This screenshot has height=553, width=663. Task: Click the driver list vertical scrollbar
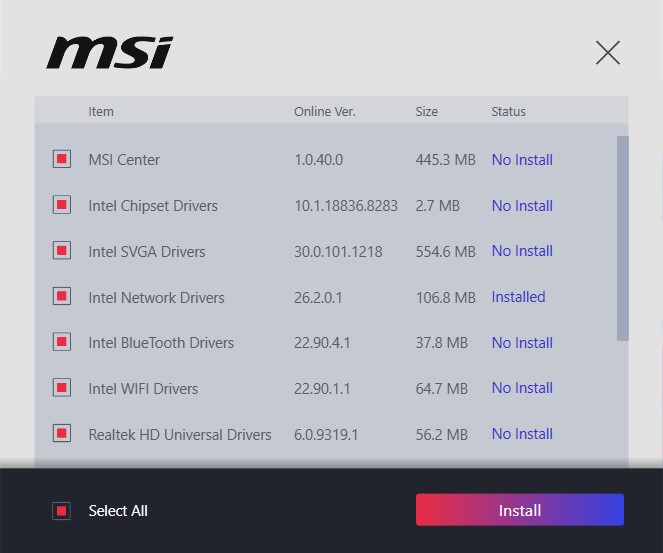[x=623, y=238]
